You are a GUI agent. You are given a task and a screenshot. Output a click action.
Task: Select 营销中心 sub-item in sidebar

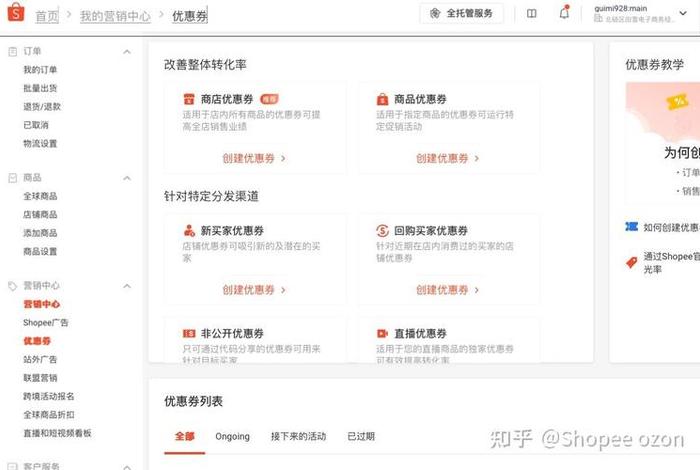pos(41,304)
